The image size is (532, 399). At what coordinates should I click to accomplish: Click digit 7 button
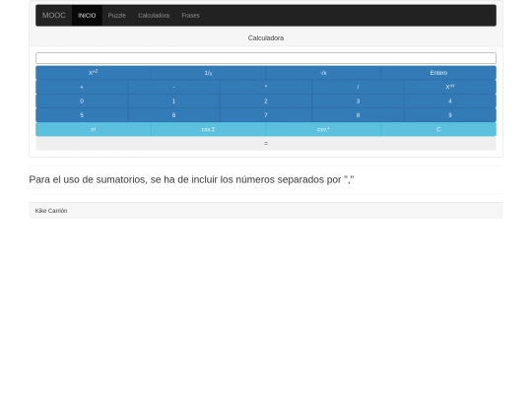[266, 115]
